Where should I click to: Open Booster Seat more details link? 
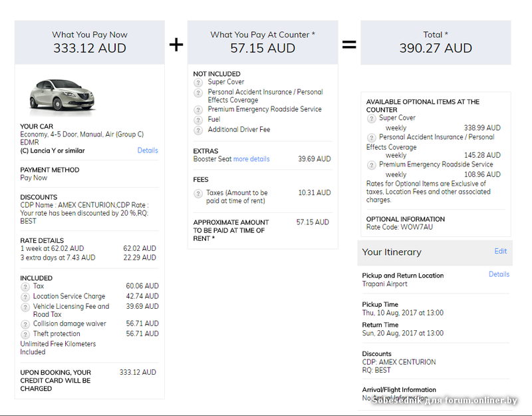(251, 159)
